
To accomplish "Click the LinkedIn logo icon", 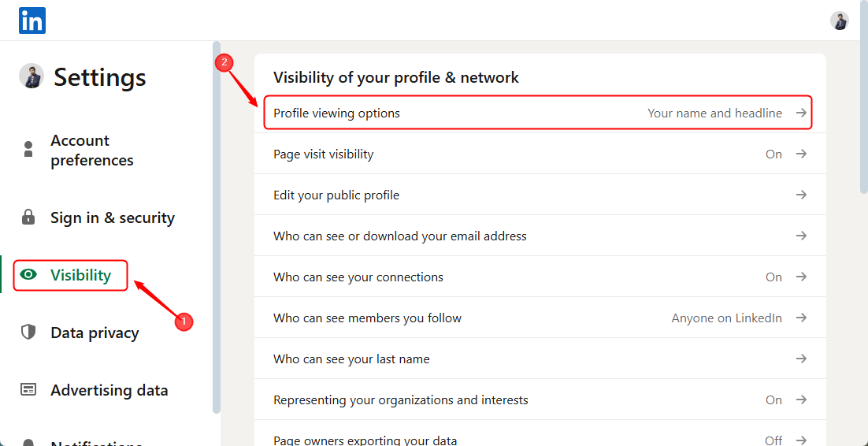I will tap(32, 20).
